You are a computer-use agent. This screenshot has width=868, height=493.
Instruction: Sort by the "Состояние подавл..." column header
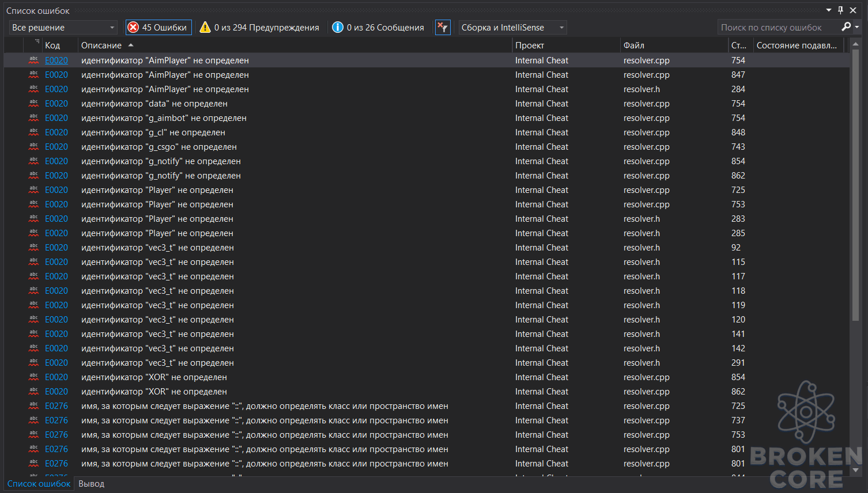798,45
